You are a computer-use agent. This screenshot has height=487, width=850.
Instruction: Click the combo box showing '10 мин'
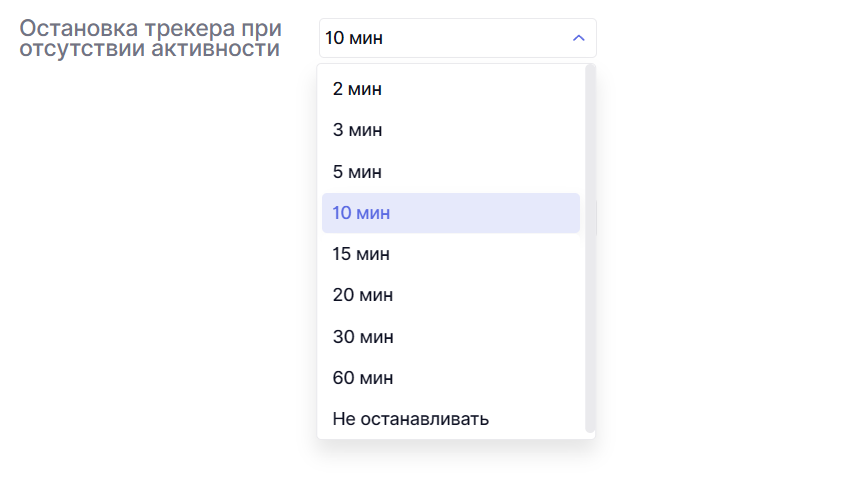click(x=458, y=38)
